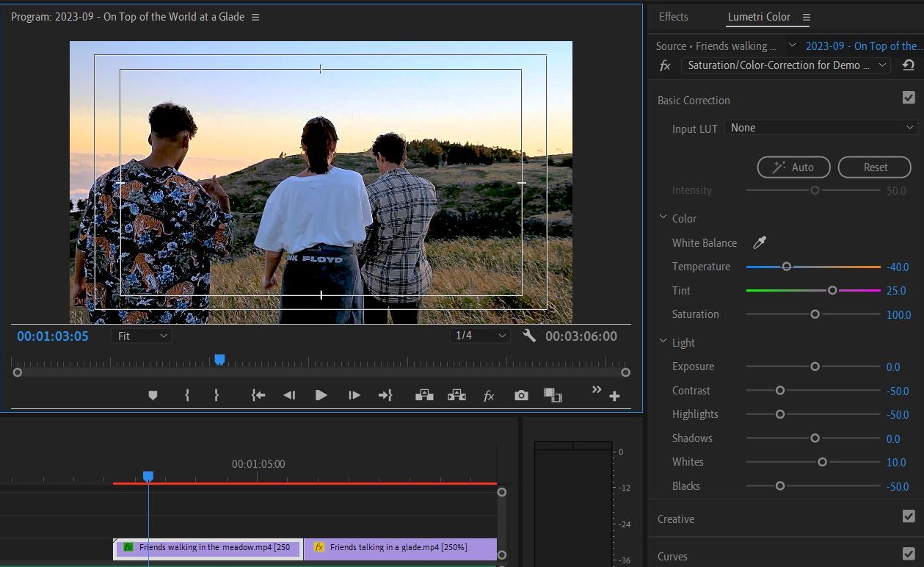The height and width of the screenshot is (567, 924).
Task: Click Mark In bracket button
Action: click(187, 395)
